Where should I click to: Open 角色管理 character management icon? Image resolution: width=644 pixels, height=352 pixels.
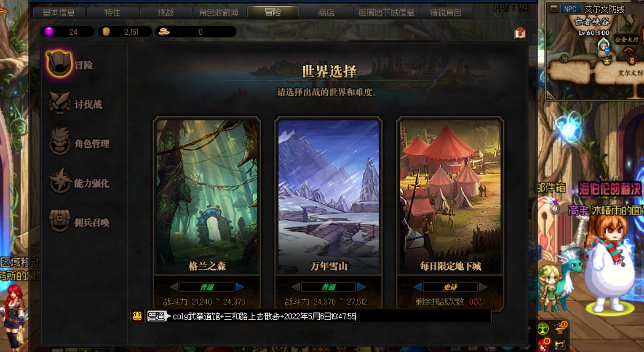coord(59,143)
